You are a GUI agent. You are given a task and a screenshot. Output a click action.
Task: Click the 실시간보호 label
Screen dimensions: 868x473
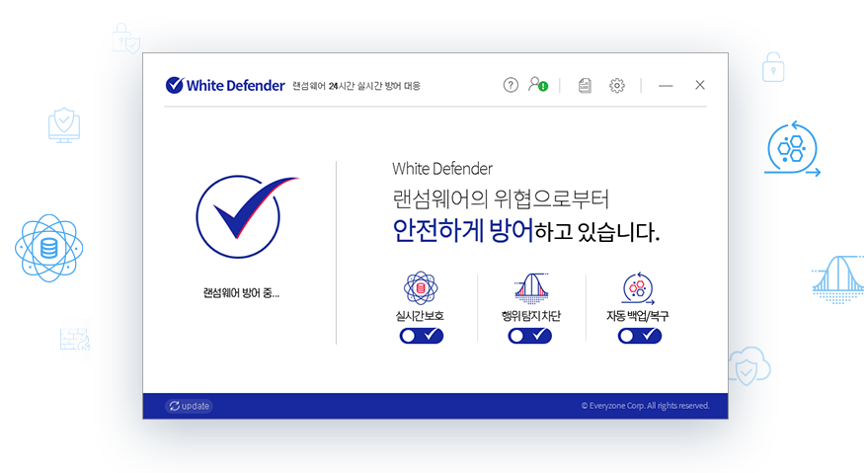pyautogui.click(x=420, y=316)
